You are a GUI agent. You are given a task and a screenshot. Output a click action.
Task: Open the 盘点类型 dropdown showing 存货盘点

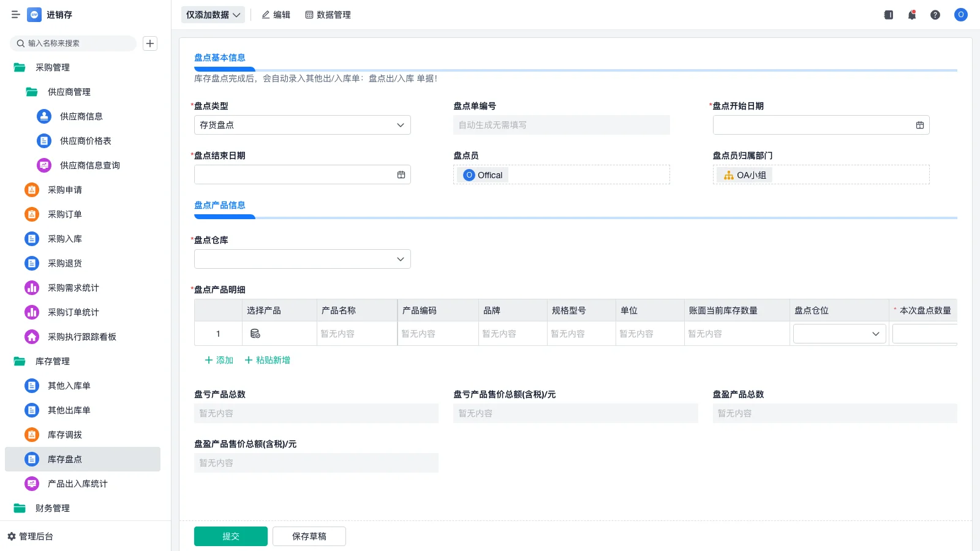pos(303,125)
